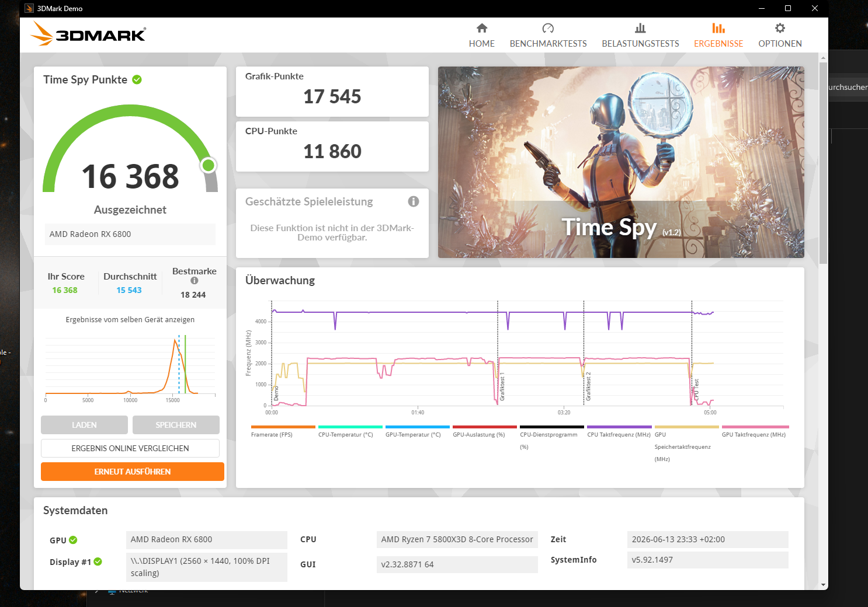Viewport: 868px width, 607px height.
Task: Click the CPU-Punkte value 11 860
Action: pos(332,151)
